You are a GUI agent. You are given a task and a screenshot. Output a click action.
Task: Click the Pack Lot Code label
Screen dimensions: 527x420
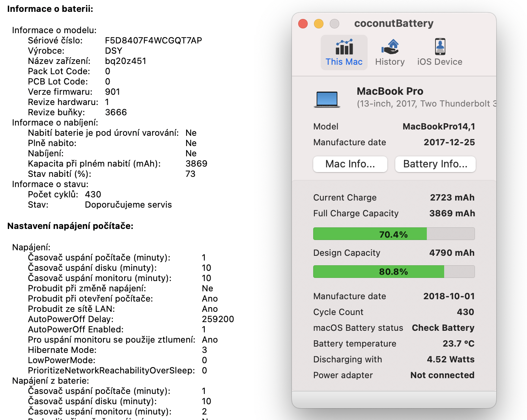(59, 71)
